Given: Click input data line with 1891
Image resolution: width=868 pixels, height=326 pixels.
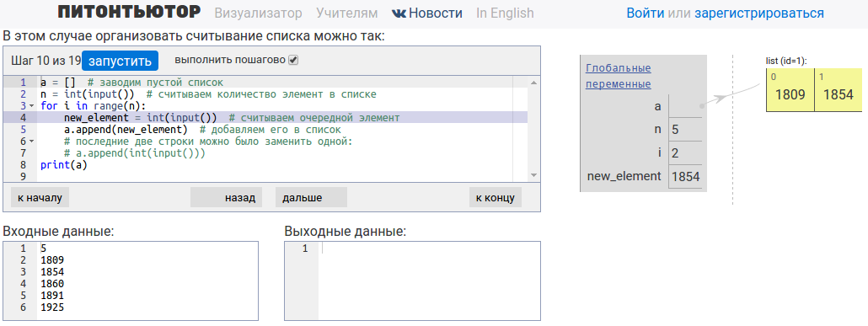Looking at the screenshot, I should (52, 296).
